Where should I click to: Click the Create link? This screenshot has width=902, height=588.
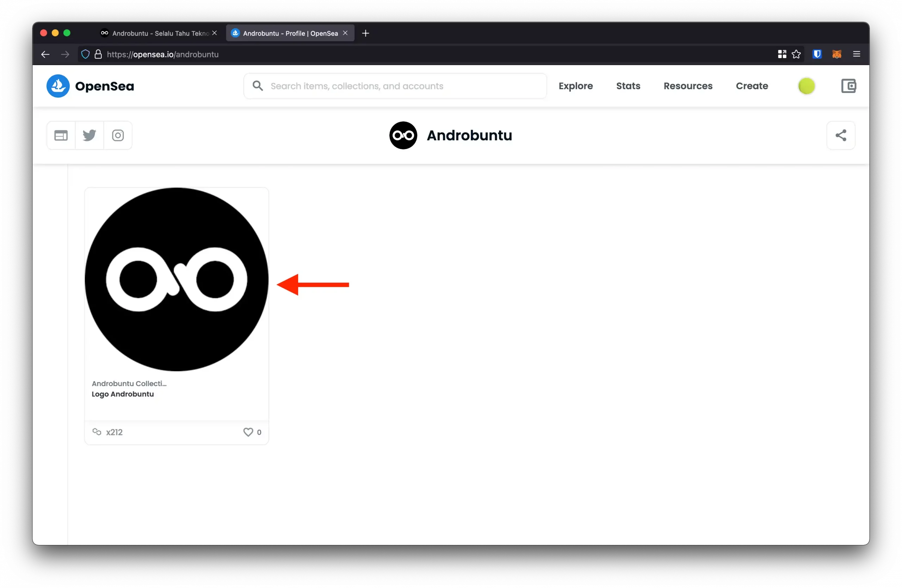click(752, 86)
